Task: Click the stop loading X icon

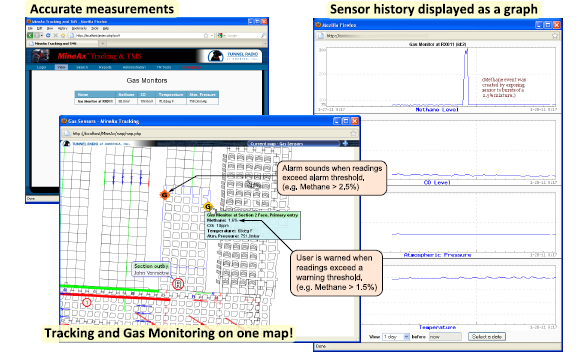Action: click(56, 36)
